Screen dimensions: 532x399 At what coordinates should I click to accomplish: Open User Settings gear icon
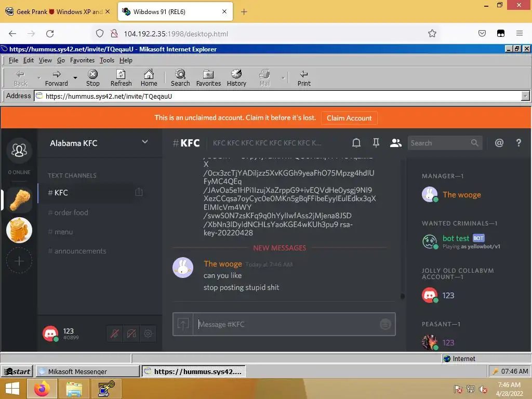148,334
